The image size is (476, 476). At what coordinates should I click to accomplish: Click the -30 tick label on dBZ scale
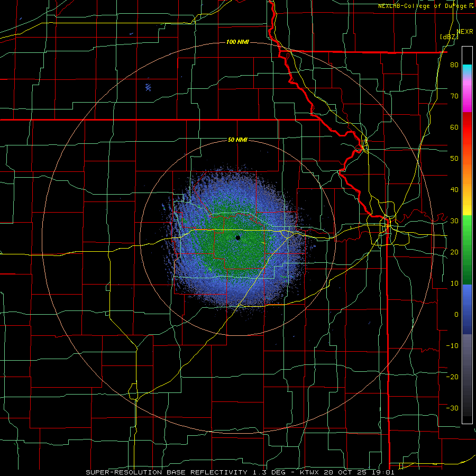click(x=452, y=408)
